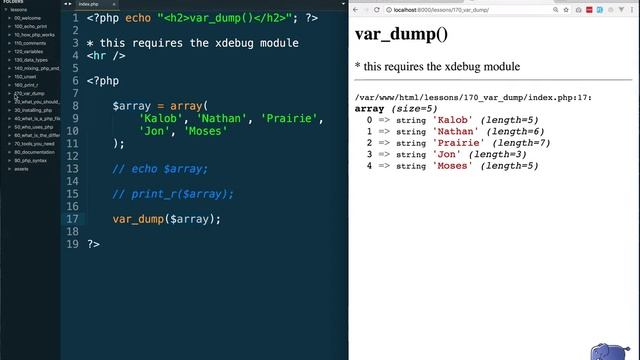The image size is (640, 360).
Task: Select the 30_installing_php folder
Action: (33, 110)
